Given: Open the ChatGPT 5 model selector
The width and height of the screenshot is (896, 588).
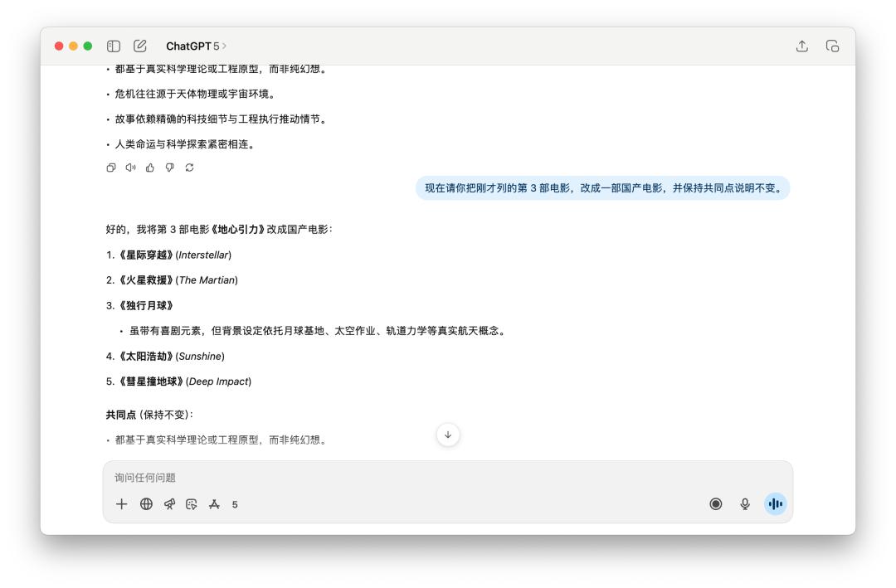Looking at the screenshot, I should click(x=196, y=46).
